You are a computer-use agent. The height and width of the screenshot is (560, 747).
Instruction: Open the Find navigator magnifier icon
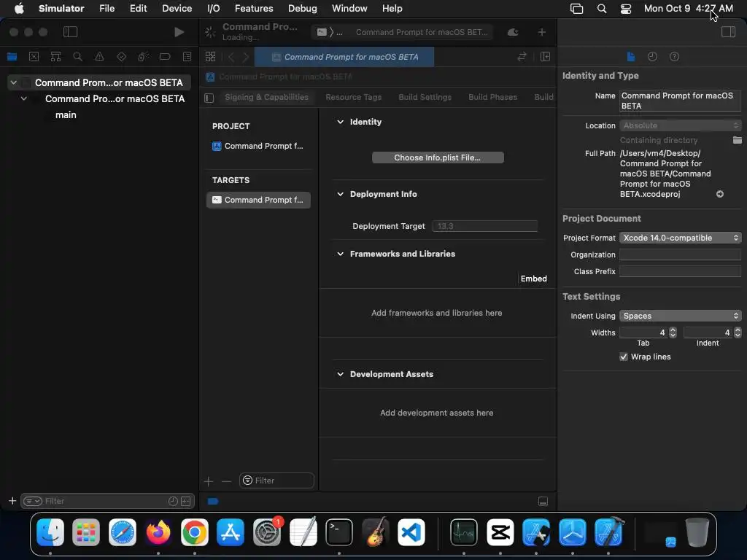click(77, 57)
